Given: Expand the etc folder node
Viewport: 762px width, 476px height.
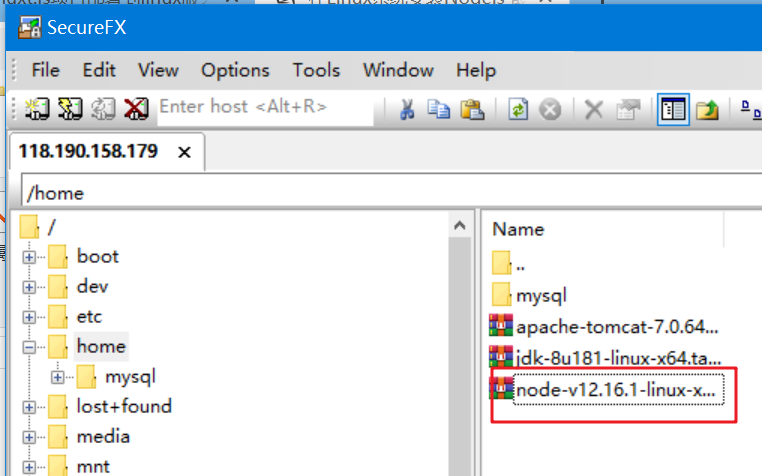Looking at the screenshot, I should pyautogui.click(x=29, y=317).
